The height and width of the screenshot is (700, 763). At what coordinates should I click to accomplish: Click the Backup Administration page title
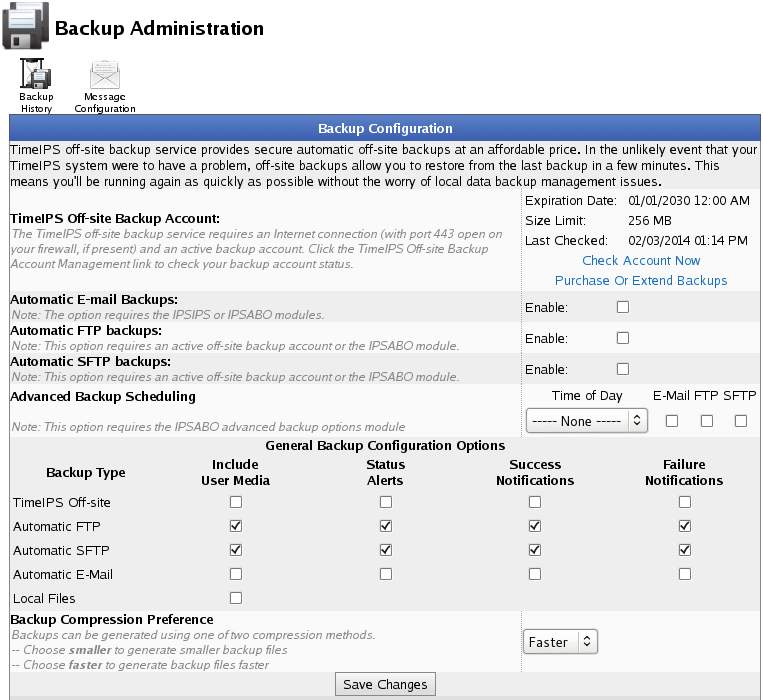[159, 28]
